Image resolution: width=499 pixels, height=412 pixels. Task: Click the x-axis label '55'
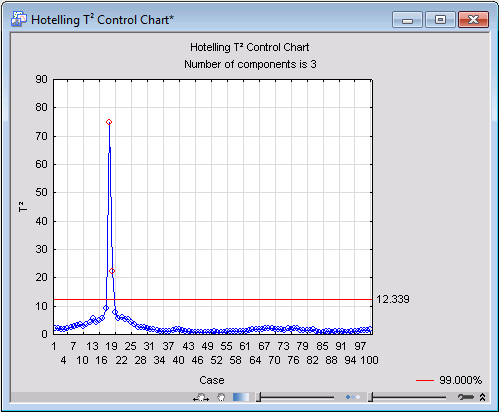(226, 346)
